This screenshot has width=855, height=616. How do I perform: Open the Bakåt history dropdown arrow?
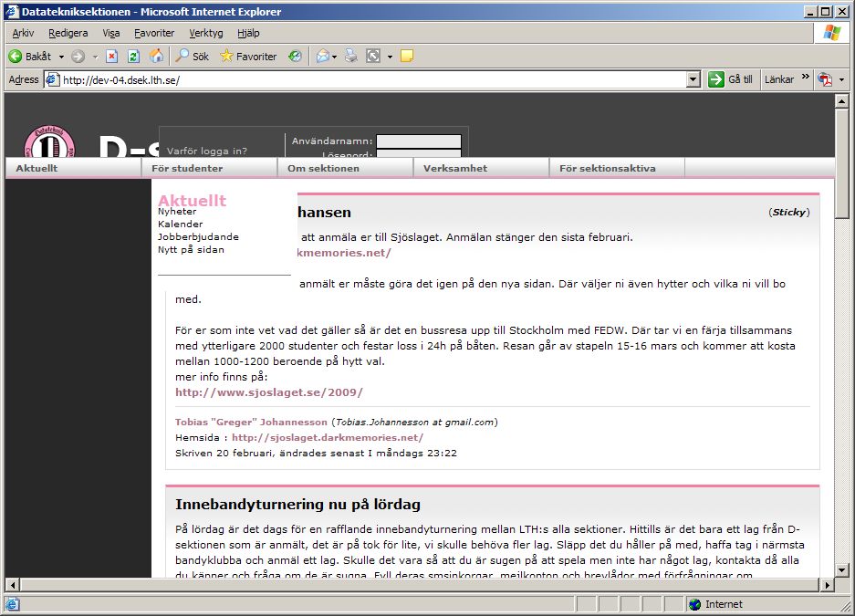click(x=61, y=57)
